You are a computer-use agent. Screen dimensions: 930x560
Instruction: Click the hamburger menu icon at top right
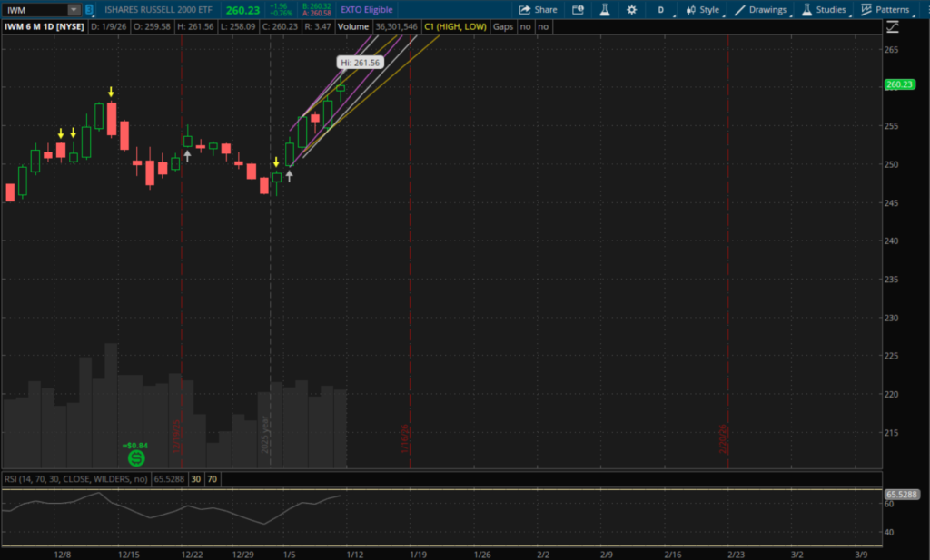919,9
